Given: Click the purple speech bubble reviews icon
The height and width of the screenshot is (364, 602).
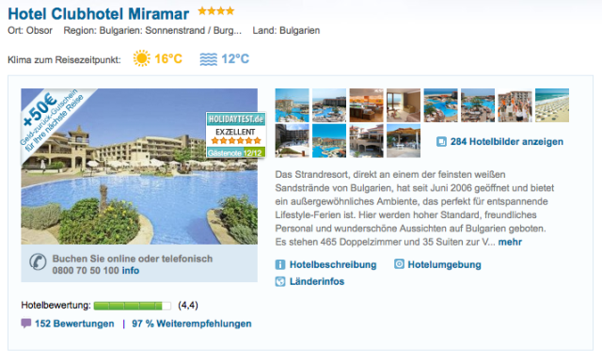Looking at the screenshot, I should coord(26,324).
